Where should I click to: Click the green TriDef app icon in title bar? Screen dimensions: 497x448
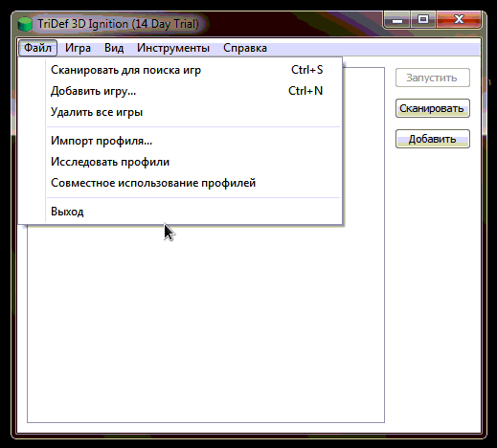25,24
